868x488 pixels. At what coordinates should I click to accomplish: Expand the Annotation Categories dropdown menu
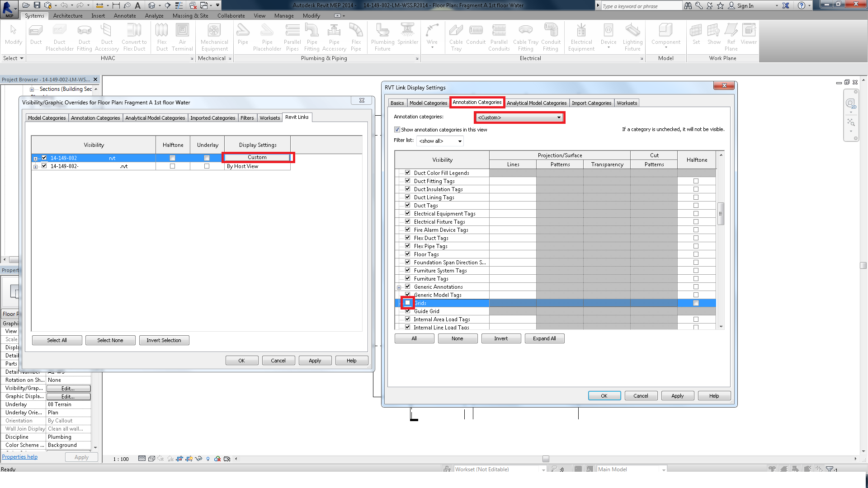pyautogui.click(x=557, y=117)
